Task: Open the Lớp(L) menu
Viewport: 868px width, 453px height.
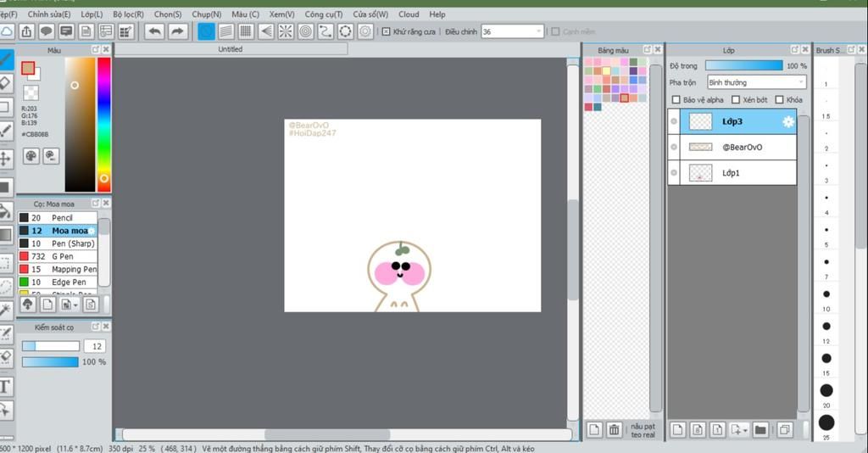Action: 92,14
